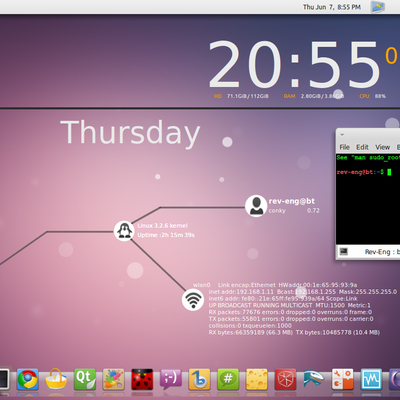Open the orange tools and gears dock icon
This screenshot has width=400, height=400.
point(343,379)
